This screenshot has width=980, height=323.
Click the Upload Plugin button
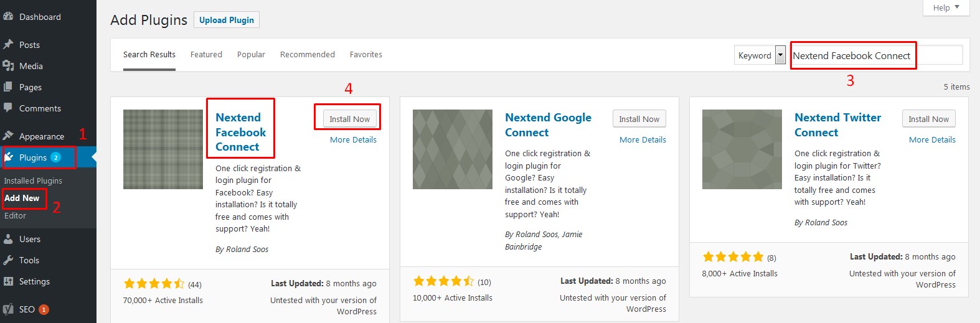[227, 20]
